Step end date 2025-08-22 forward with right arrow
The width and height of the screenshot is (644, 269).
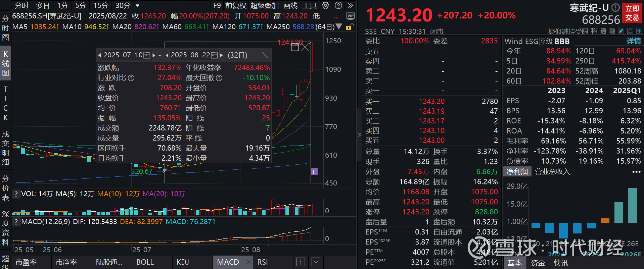point(221,55)
